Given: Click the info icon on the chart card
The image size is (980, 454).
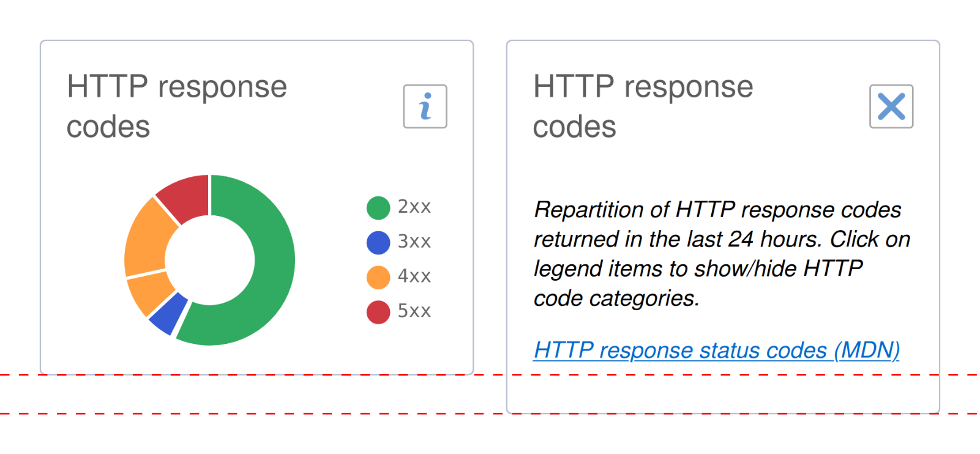Looking at the screenshot, I should pos(425,106).
